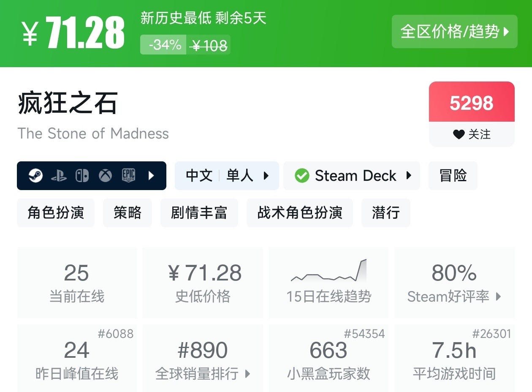Screen dimensions: 532x392
Task: Open 全球销量排行 sales ranking
Action: point(203,359)
